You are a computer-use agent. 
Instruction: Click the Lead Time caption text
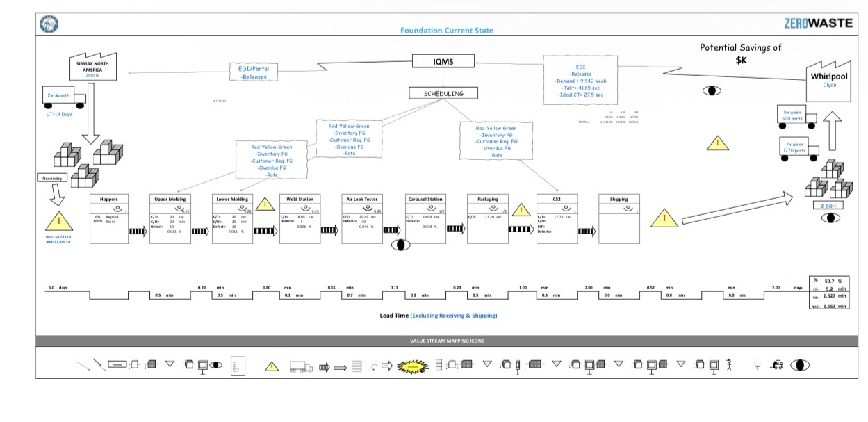439,316
